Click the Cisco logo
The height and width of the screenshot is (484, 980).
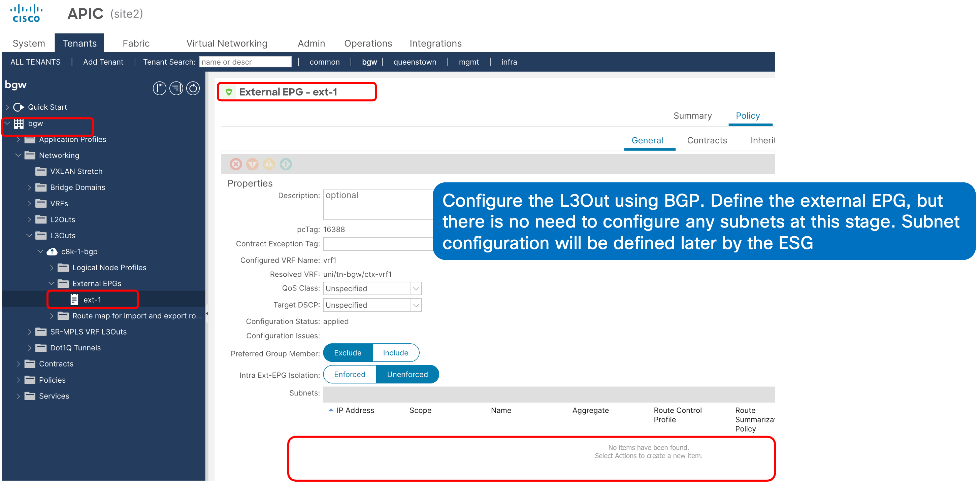(26, 13)
